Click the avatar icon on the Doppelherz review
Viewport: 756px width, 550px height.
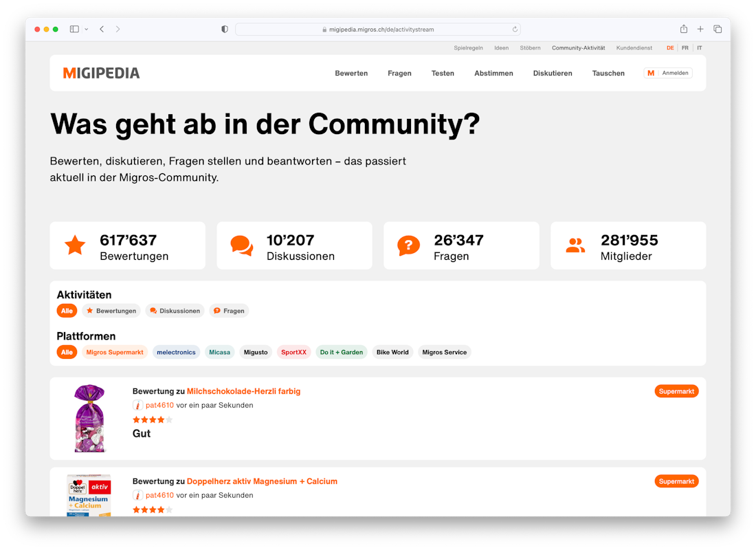point(137,496)
